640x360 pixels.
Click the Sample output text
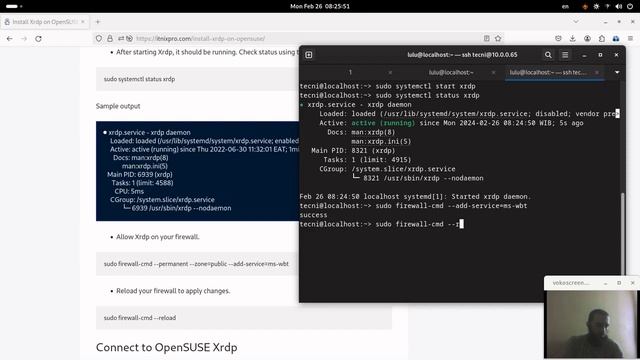118,106
